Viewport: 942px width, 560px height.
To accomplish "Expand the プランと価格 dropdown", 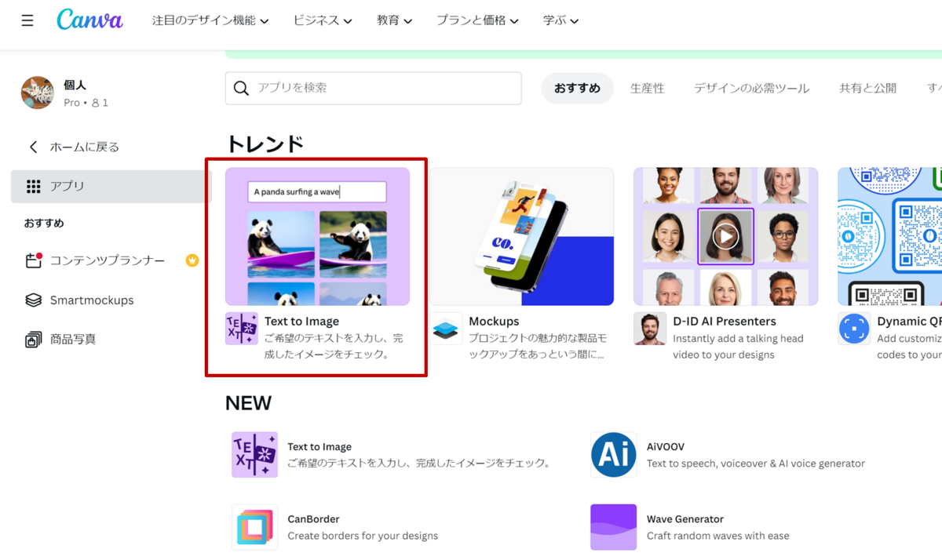I will tap(477, 20).
